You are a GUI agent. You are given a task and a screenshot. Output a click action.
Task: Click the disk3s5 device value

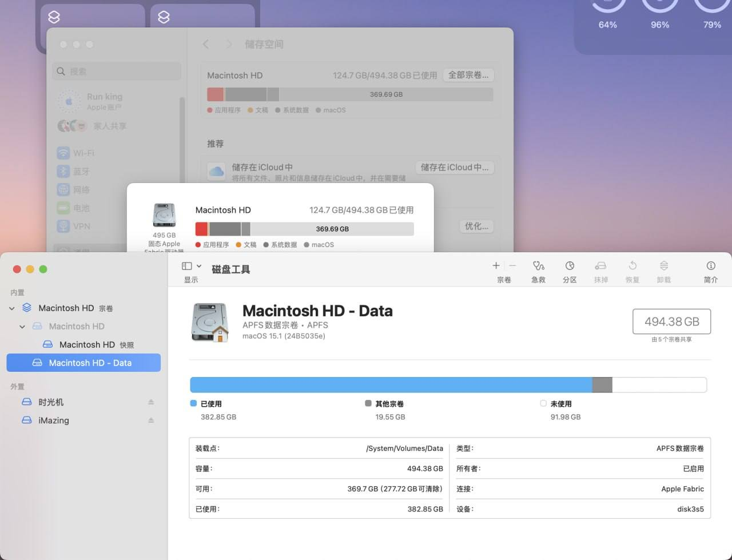(x=690, y=509)
